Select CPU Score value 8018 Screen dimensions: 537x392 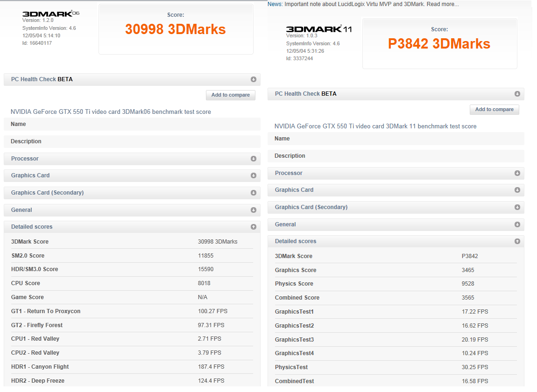(x=204, y=283)
